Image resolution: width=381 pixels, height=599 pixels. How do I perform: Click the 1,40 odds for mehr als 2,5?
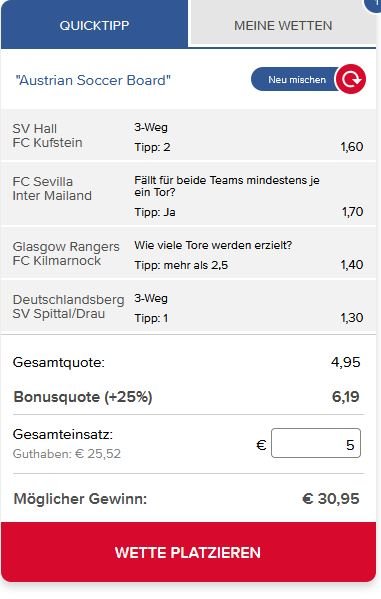pos(352,264)
